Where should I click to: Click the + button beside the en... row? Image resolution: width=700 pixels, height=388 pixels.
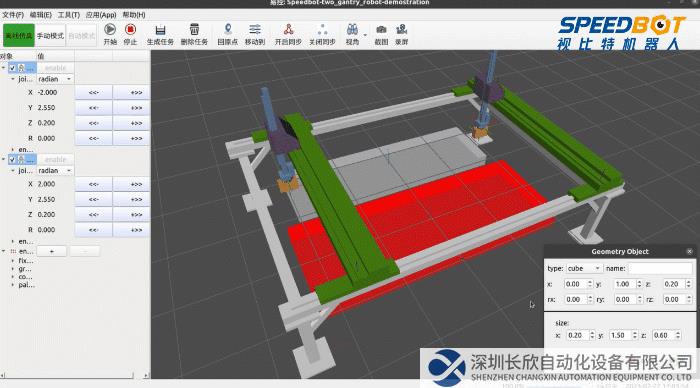[x=52, y=251]
